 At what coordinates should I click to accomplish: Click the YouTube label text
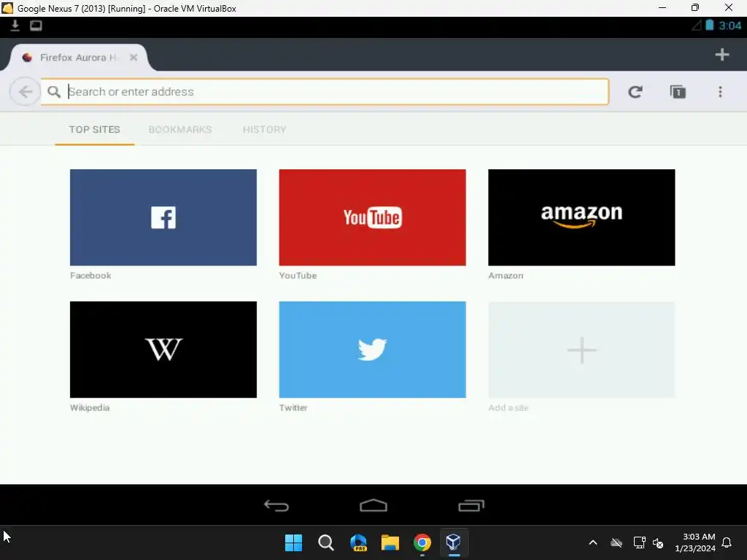(298, 275)
